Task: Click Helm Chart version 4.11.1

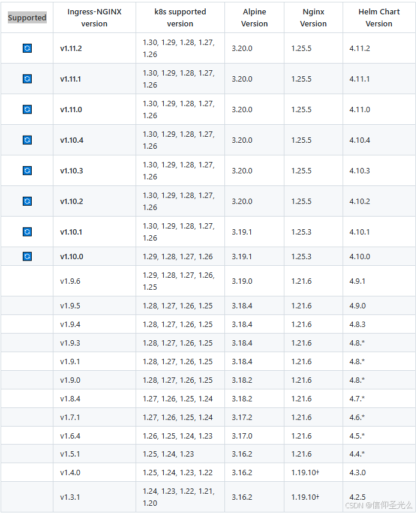Action: (x=359, y=79)
